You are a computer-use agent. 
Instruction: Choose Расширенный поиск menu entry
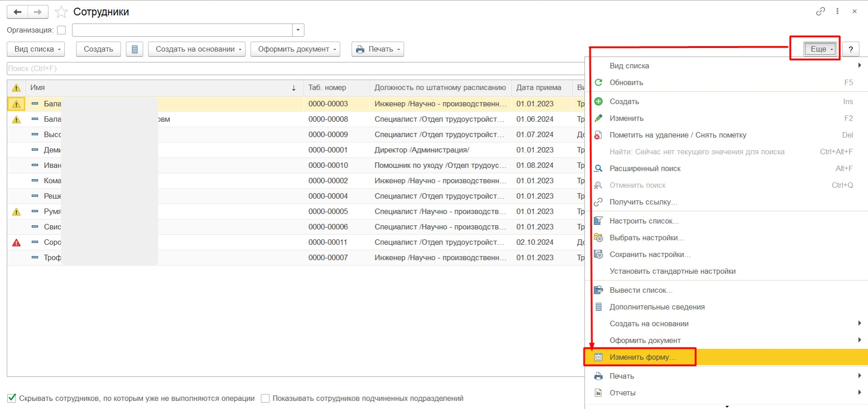tap(727, 168)
